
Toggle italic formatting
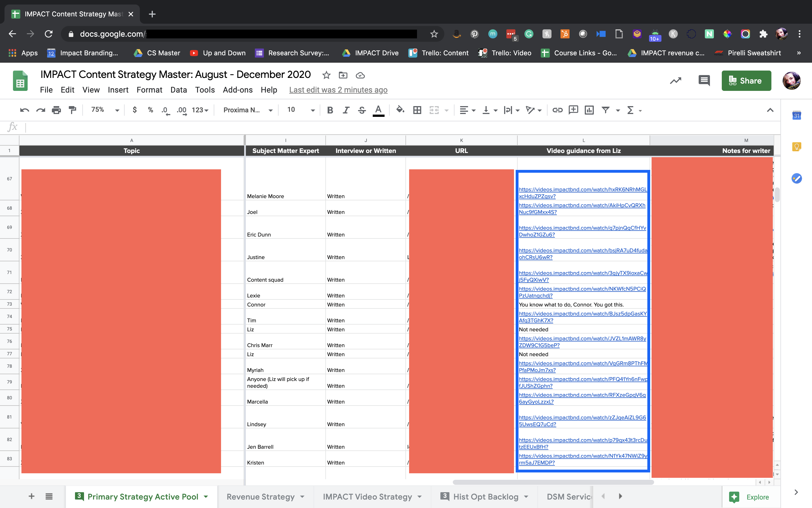[346, 110]
